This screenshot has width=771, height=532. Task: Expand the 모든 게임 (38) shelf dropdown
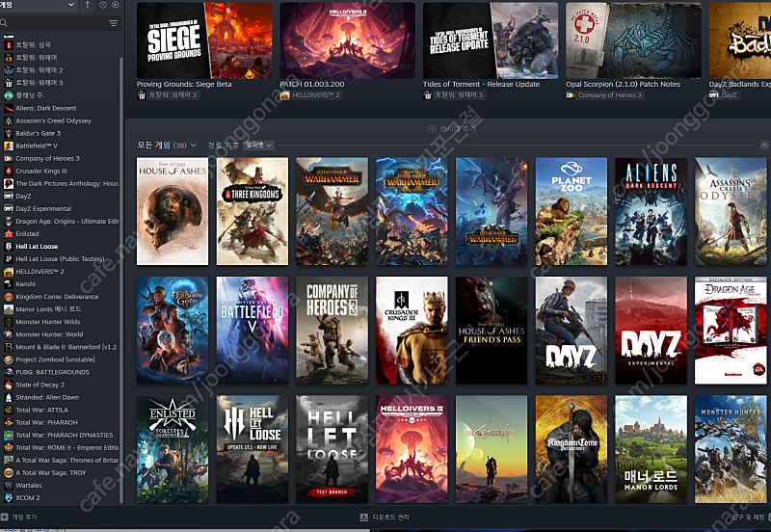coord(167,145)
